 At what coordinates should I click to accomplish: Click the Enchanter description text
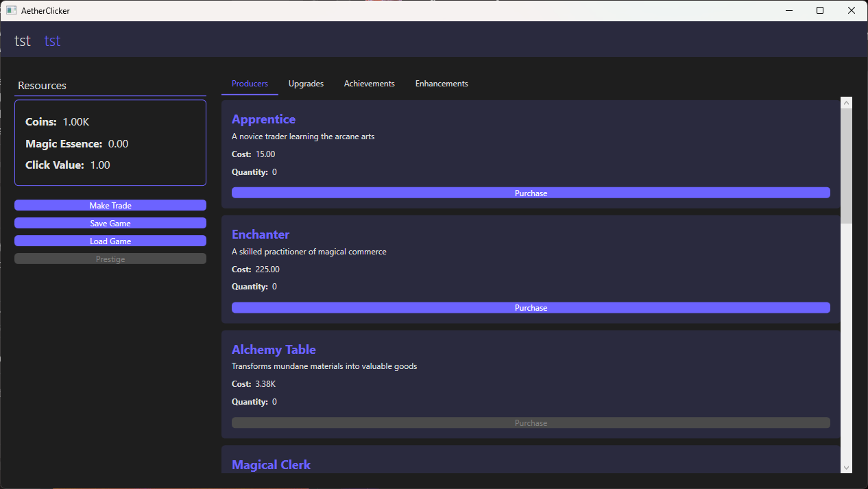tap(309, 252)
